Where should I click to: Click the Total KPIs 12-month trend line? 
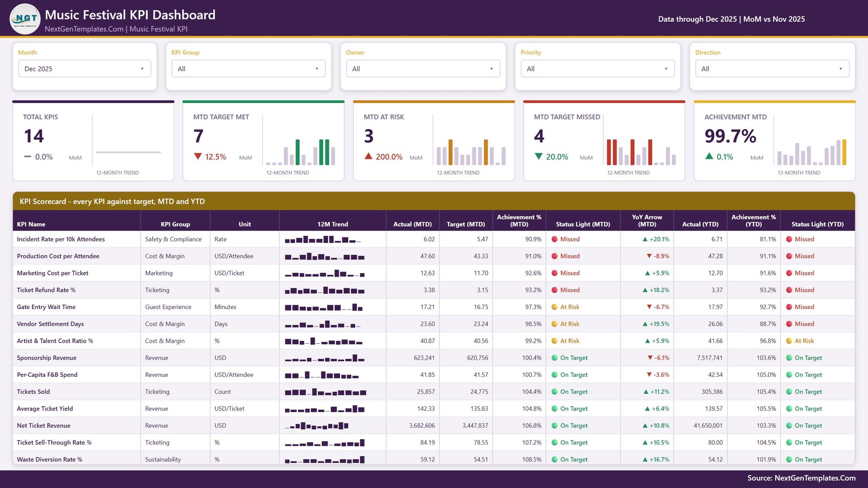[x=129, y=152]
